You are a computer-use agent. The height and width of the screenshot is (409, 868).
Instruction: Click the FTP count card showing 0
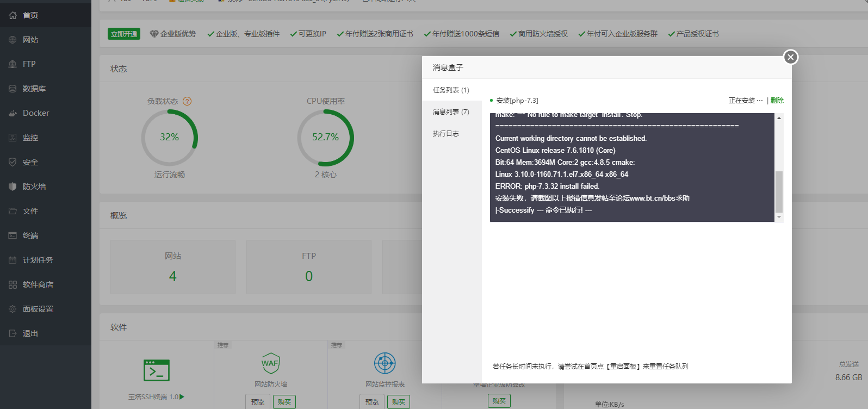(x=309, y=267)
